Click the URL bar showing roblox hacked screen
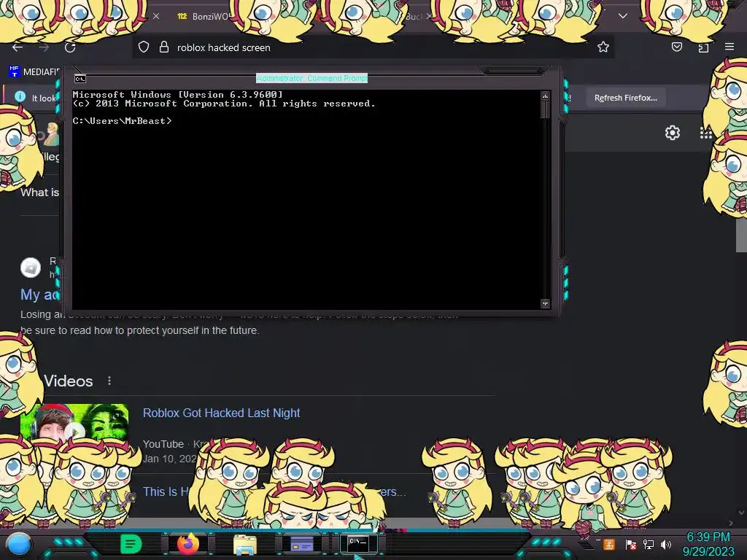The image size is (747, 560). [373, 47]
